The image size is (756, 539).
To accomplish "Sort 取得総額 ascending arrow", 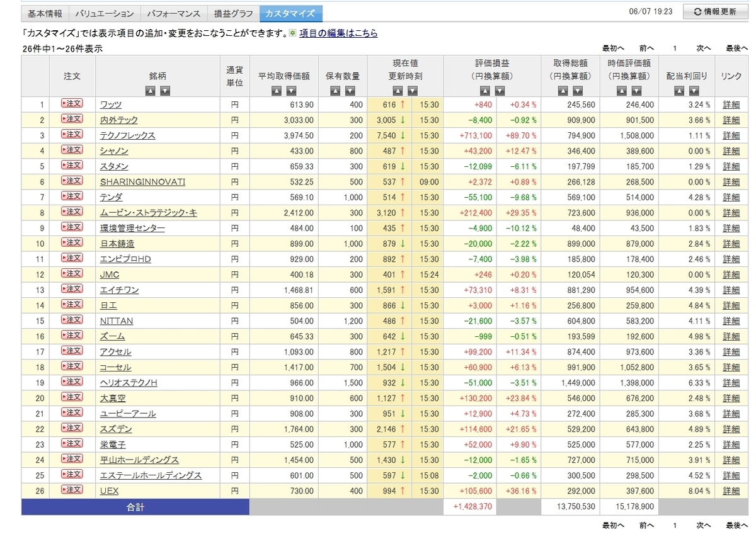I will [563, 91].
